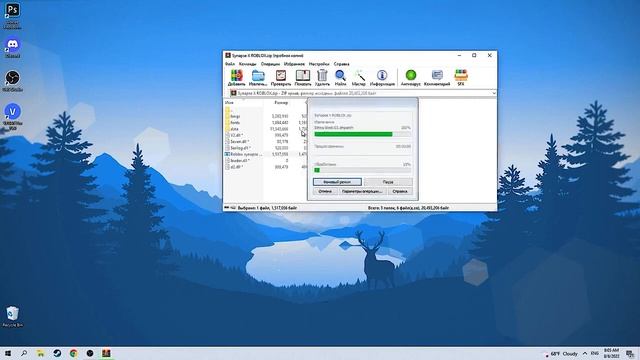Open the Recycle Bin desktop icon
The width and height of the screenshot is (640, 360).
click(x=13, y=317)
